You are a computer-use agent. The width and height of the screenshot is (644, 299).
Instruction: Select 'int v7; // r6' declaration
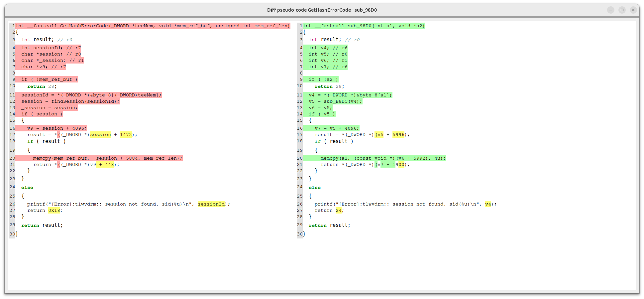tap(328, 67)
